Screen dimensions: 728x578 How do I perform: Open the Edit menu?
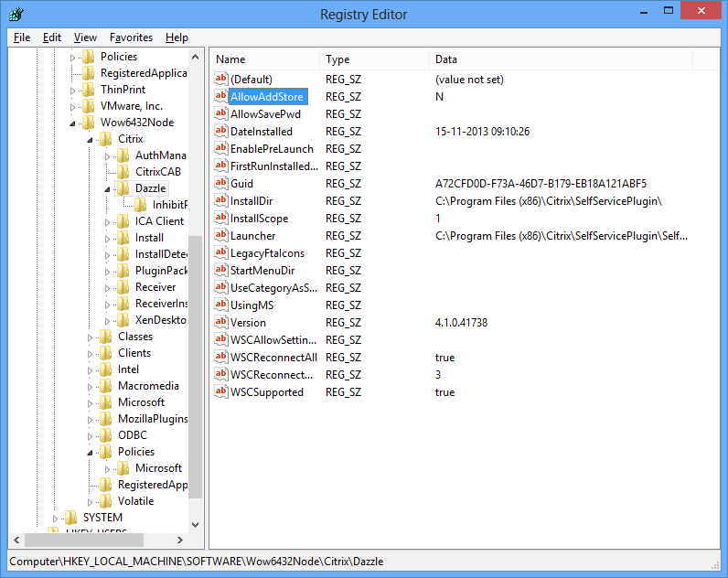51,37
